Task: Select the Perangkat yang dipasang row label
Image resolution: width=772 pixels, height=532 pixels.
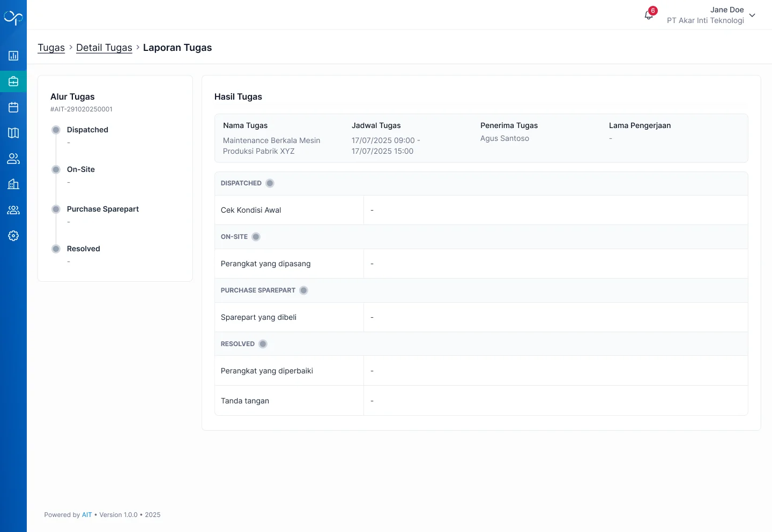Action: click(266, 264)
